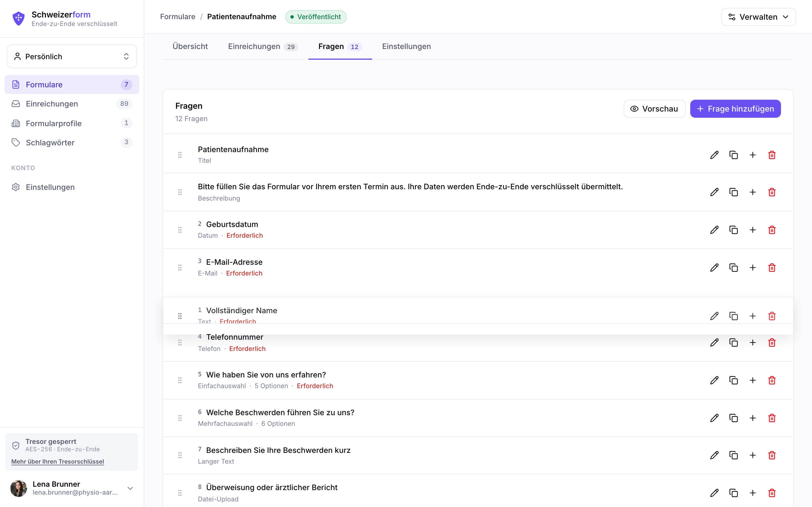Open the Verwalten dropdown menu
Viewport: 812px width, 507px height.
point(758,17)
